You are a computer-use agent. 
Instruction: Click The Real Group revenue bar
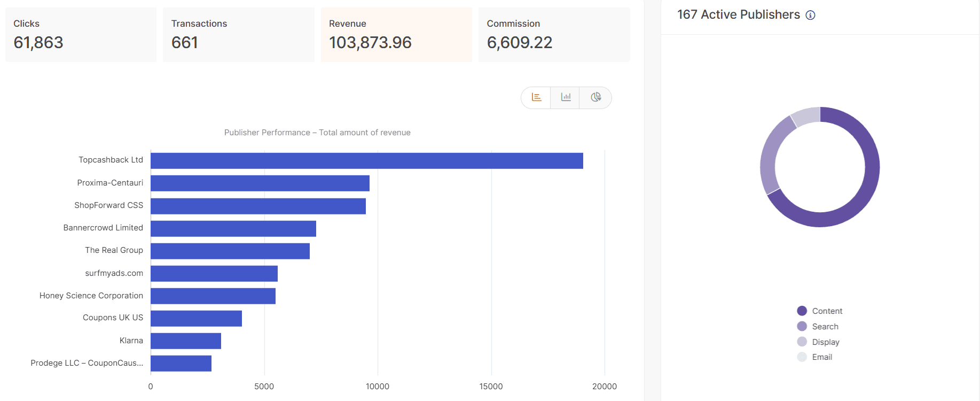230,251
